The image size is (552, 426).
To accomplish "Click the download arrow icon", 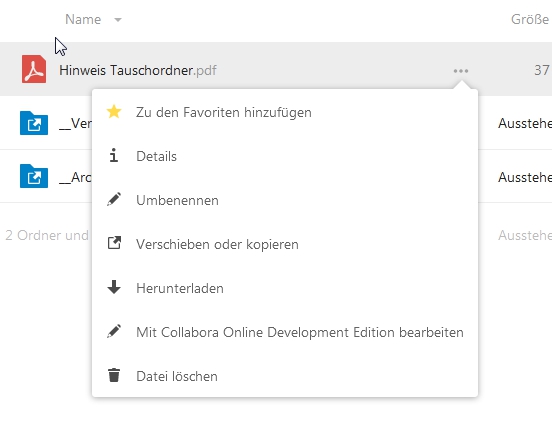I will point(114,287).
